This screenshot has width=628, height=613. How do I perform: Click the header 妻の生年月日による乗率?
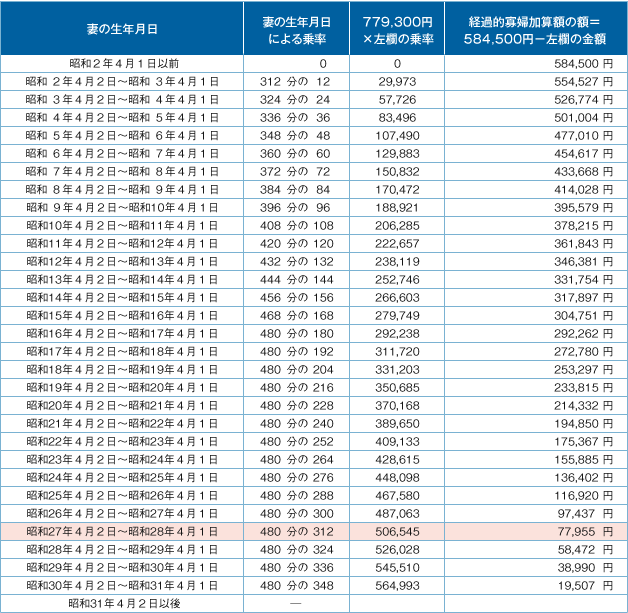point(296,30)
